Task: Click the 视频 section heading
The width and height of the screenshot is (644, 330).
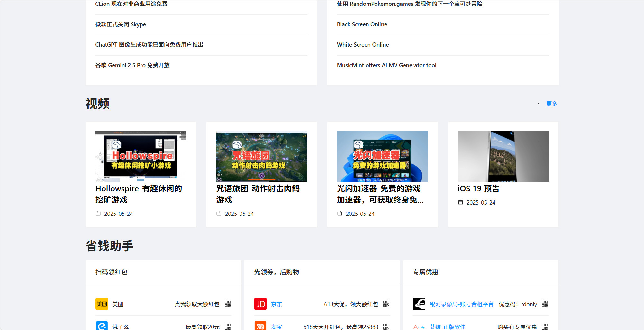Action: point(97,104)
